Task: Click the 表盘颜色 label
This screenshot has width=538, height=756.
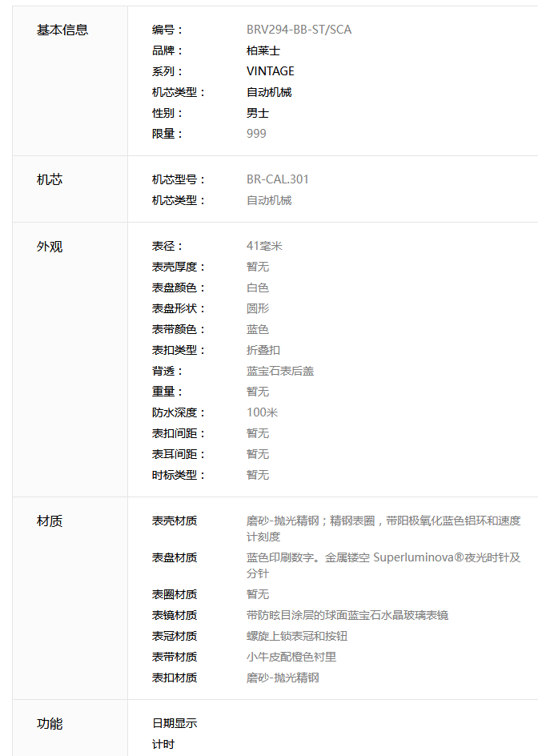Action: (179, 288)
